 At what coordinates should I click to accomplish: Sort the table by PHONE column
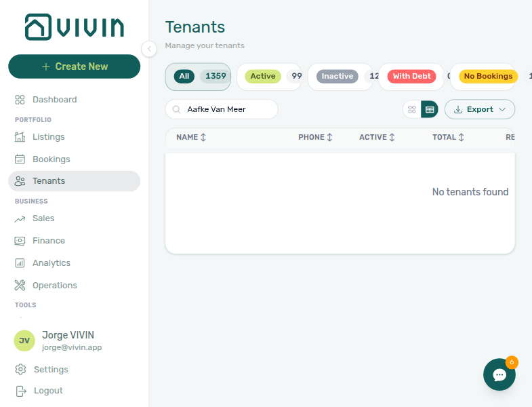(x=315, y=137)
